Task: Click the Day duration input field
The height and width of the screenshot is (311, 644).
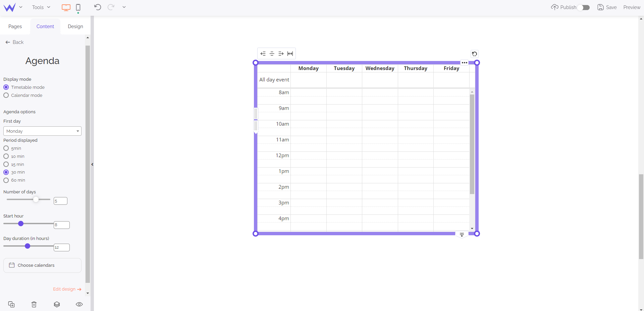Action: click(62, 247)
